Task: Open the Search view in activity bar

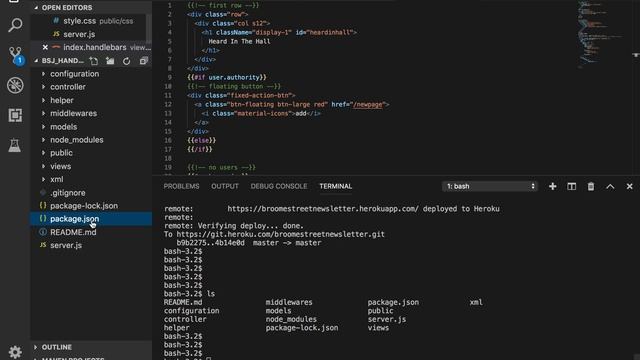Action: [x=15, y=25]
